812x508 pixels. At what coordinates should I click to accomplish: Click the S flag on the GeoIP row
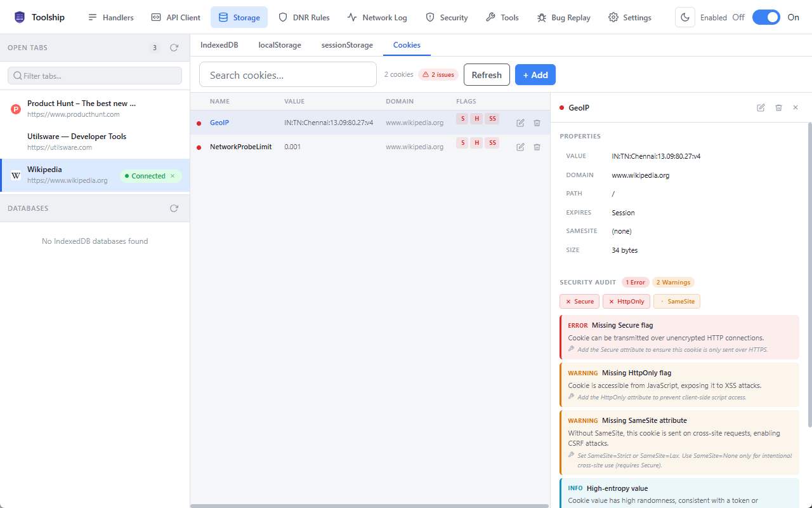click(462, 119)
